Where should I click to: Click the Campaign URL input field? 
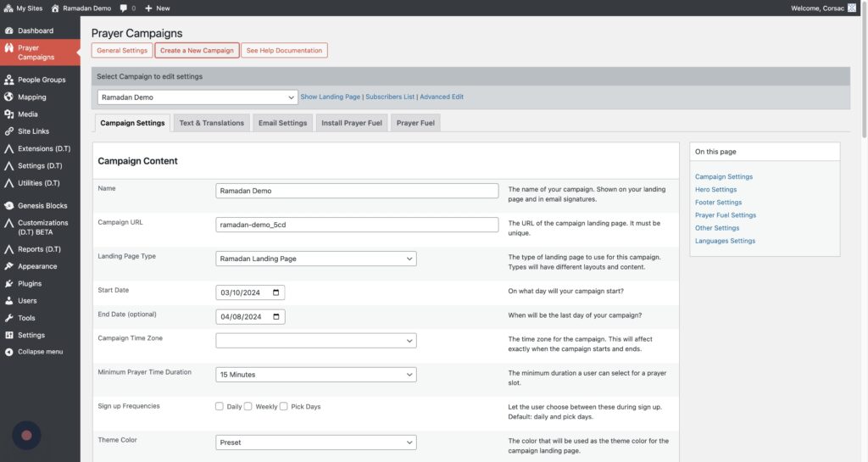[357, 225]
